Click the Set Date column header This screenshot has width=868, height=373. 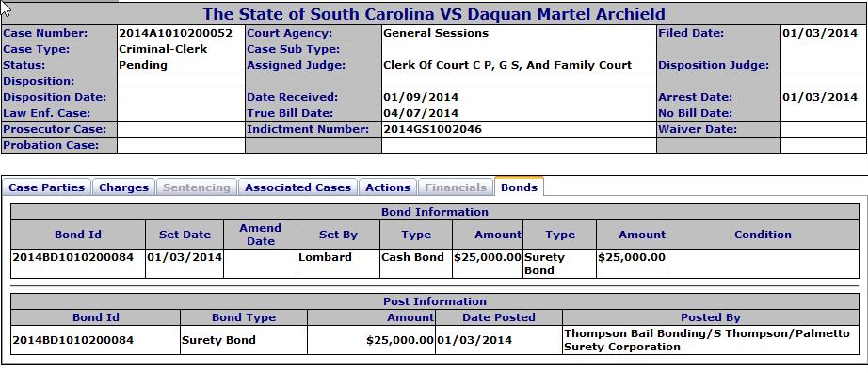pyautogui.click(x=185, y=235)
